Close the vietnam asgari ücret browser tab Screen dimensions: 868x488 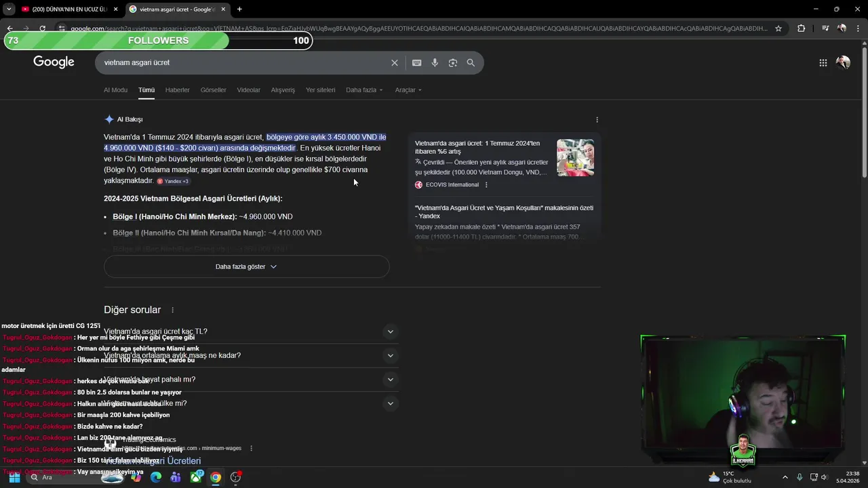click(x=223, y=9)
